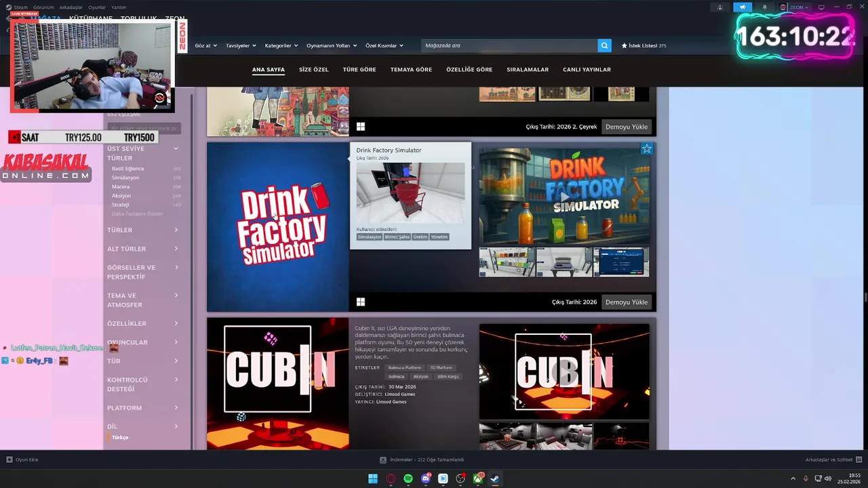The width and height of the screenshot is (868, 488).
Task: Expand the TÜRLER filter section
Action: point(143,230)
